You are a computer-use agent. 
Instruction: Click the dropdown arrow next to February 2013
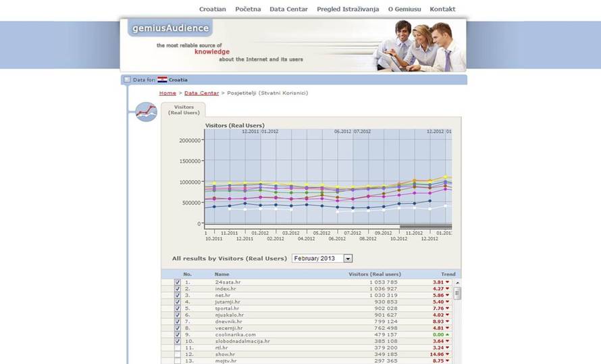[x=348, y=259]
